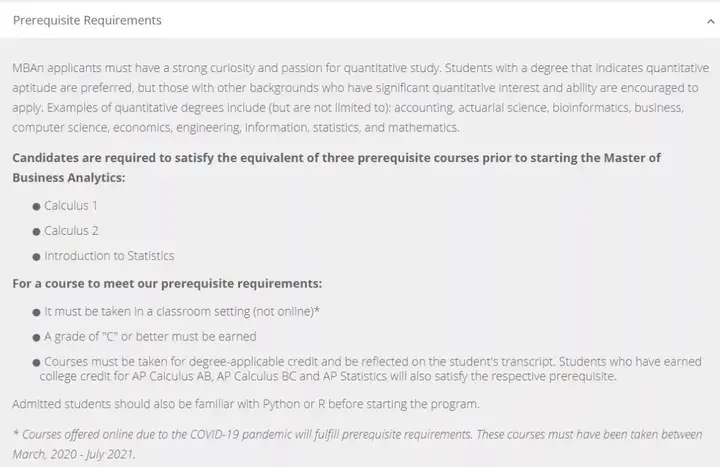Click the bullet beside classroom setting requirement
720x467 pixels.
[x=36, y=313]
